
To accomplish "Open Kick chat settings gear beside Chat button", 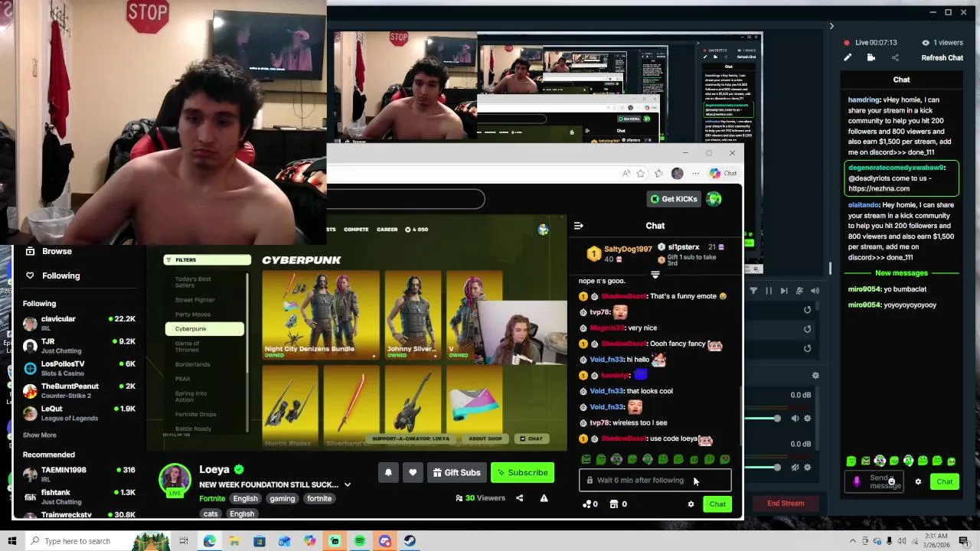I will [x=691, y=504].
